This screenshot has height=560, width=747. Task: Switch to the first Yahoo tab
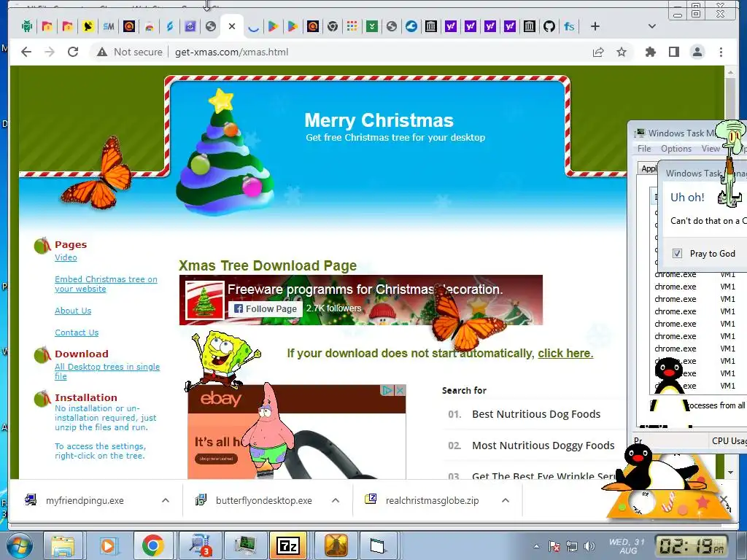tap(451, 27)
